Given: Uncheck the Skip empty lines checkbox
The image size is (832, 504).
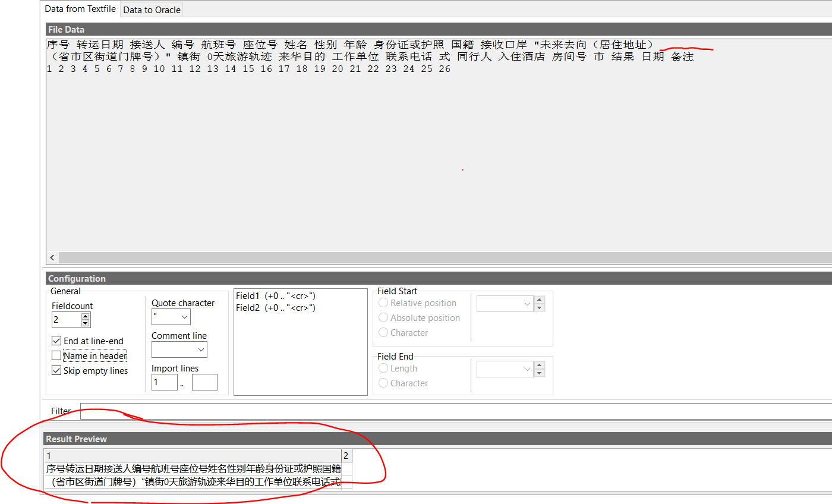Looking at the screenshot, I should click(56, 371).
